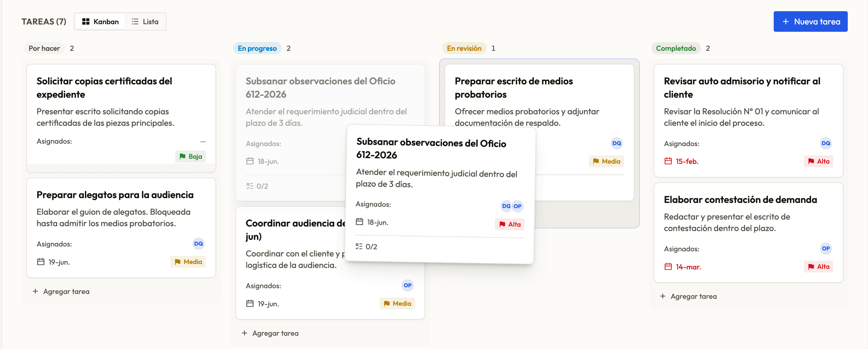
Task: Click calendar icon on faded 18-jun. card
Action: (250, 161)
